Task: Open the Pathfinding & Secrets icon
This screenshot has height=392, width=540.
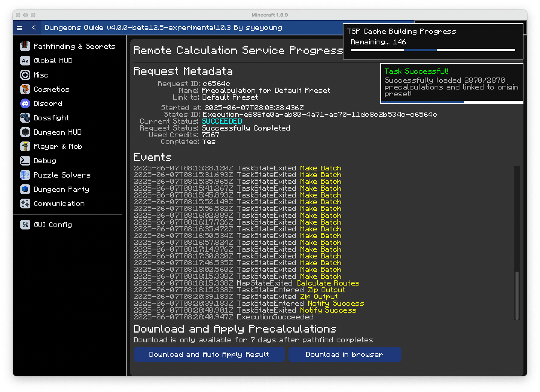Action: (x=25, y=46)
